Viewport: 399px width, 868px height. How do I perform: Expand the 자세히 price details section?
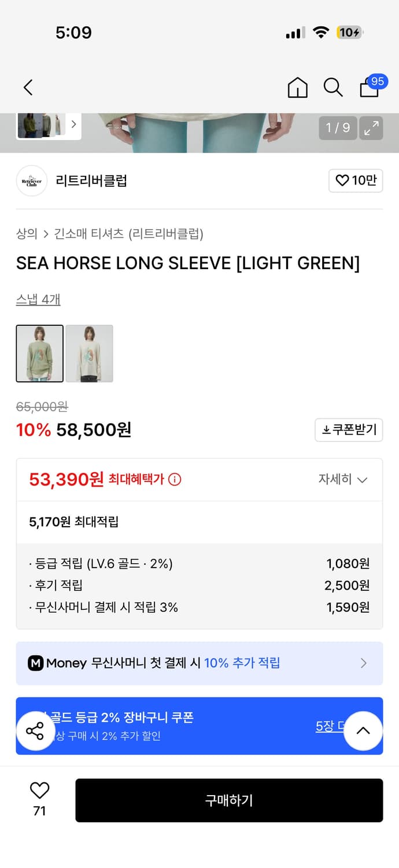tap(343, 479)
